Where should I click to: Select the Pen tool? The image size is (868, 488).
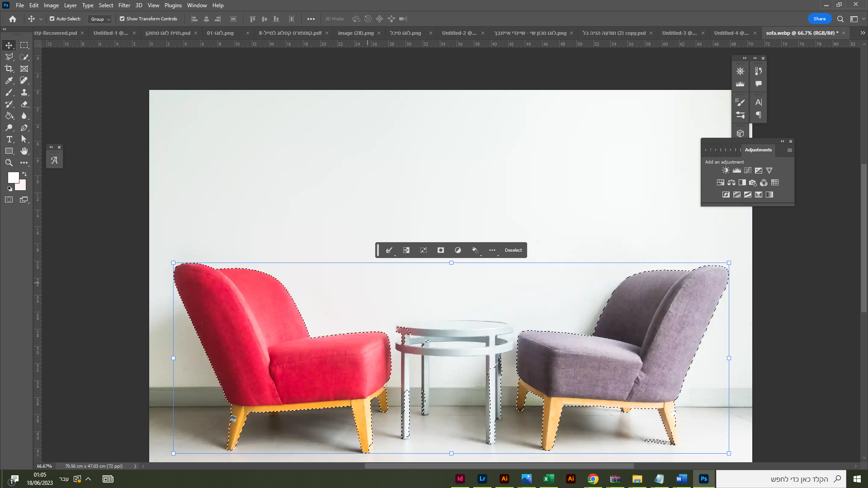pos(24,127)
